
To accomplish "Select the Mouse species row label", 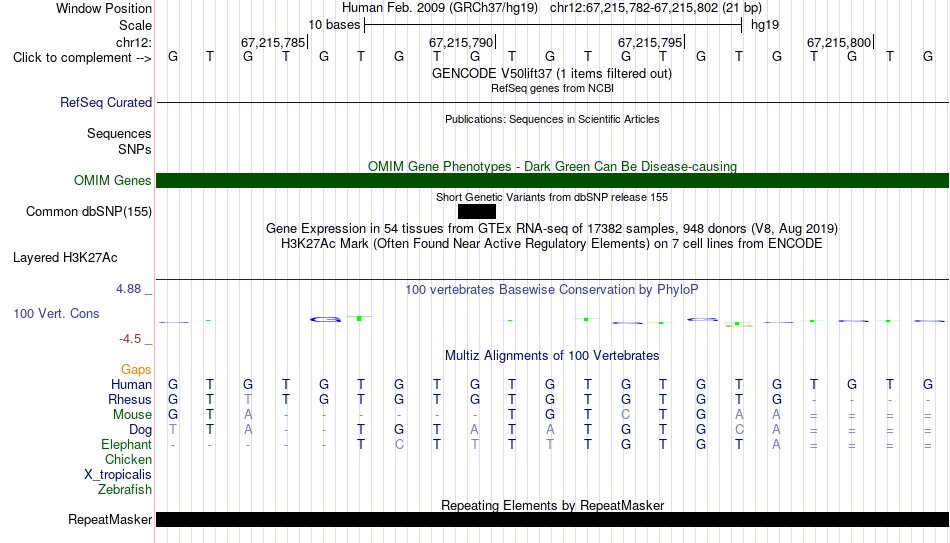I will 133,415.
